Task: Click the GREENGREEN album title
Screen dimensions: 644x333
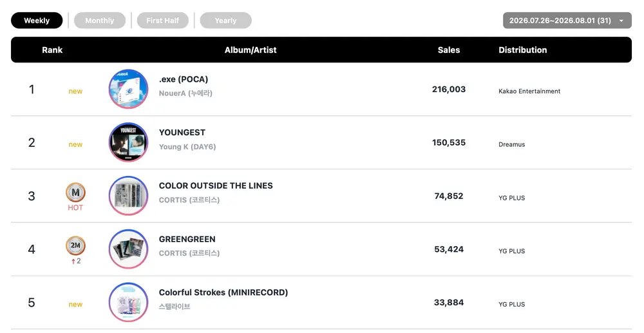Action: (187, 239)
